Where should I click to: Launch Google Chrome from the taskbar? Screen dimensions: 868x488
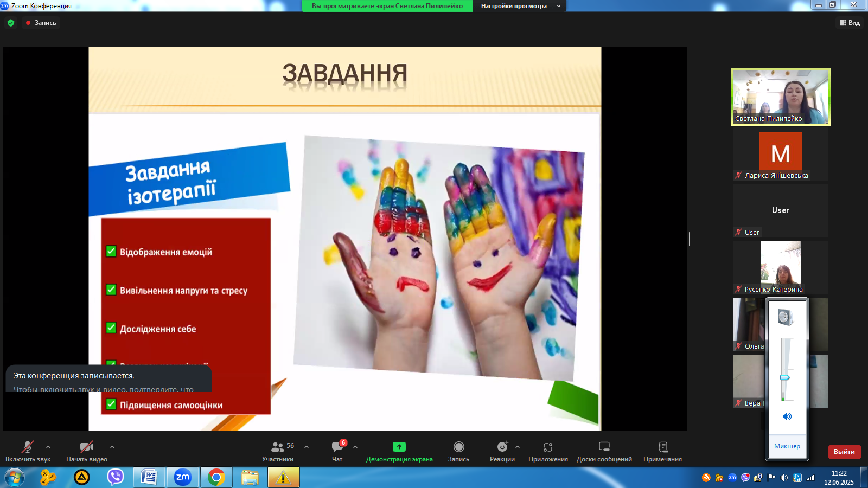216,477
